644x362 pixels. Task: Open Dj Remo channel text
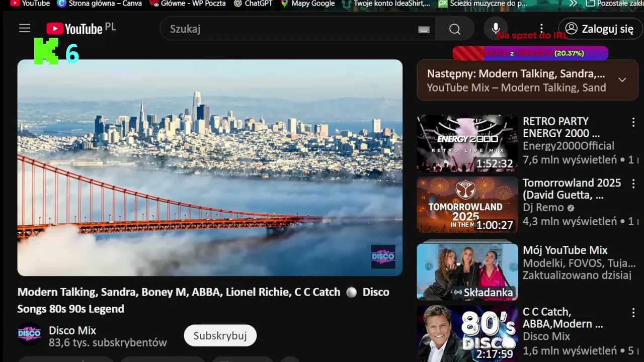pos(543,207)
